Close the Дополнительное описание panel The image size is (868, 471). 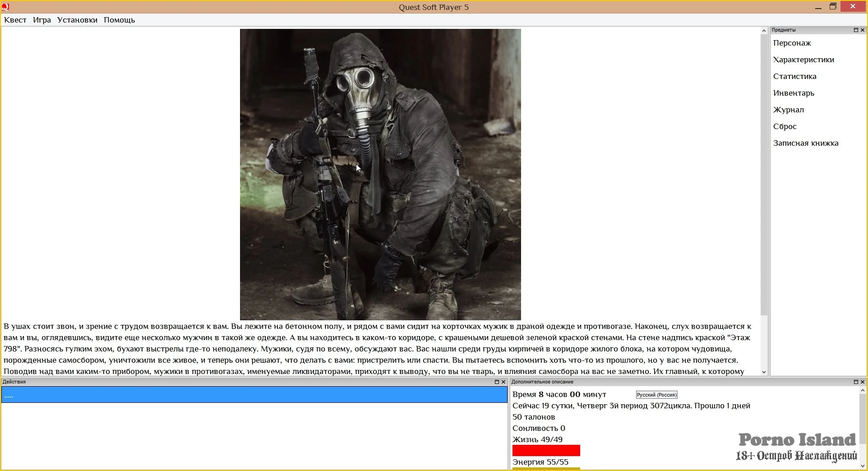pos(863,382)
